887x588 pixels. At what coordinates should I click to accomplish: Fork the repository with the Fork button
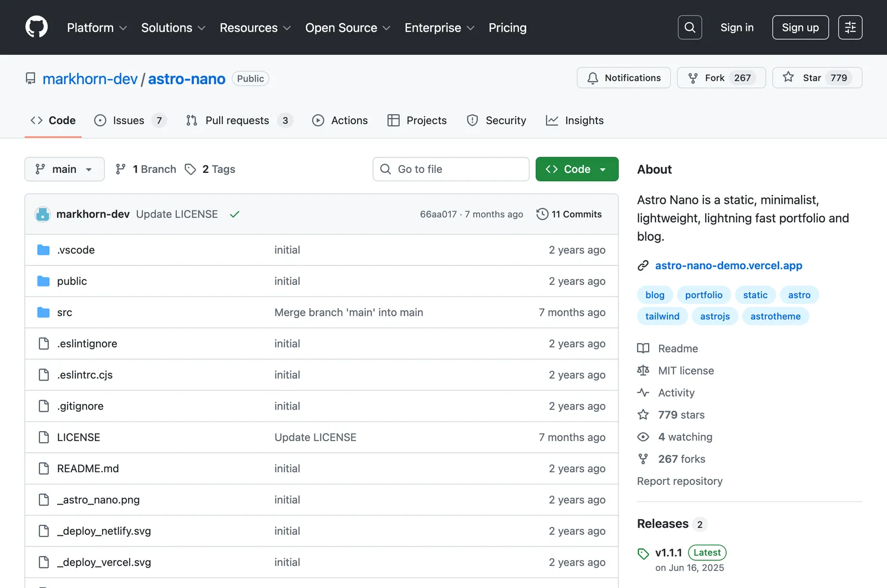pos(721,78)
